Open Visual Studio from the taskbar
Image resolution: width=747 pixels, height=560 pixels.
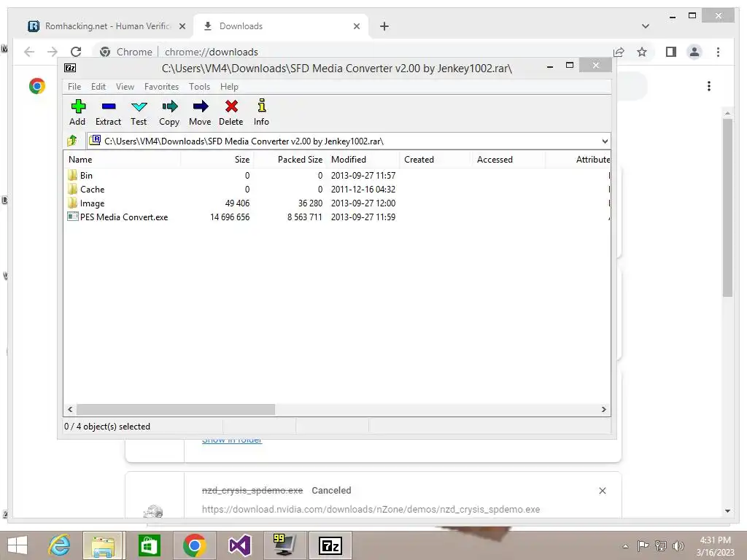239,545
